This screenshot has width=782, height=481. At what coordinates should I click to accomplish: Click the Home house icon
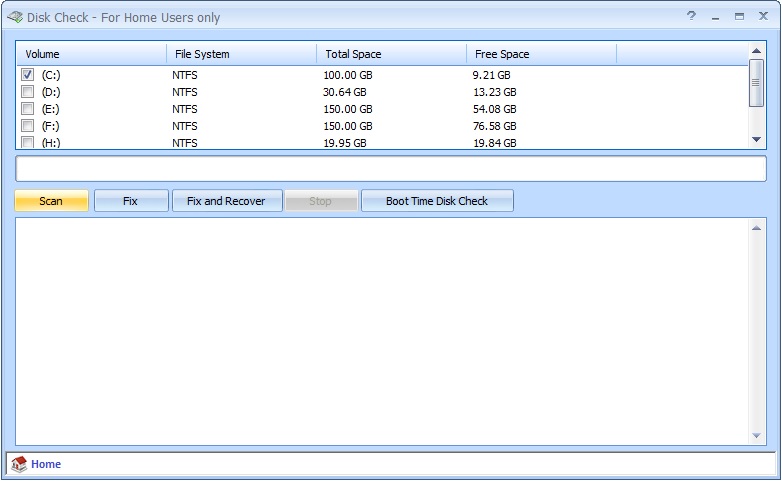pos(19,464)
